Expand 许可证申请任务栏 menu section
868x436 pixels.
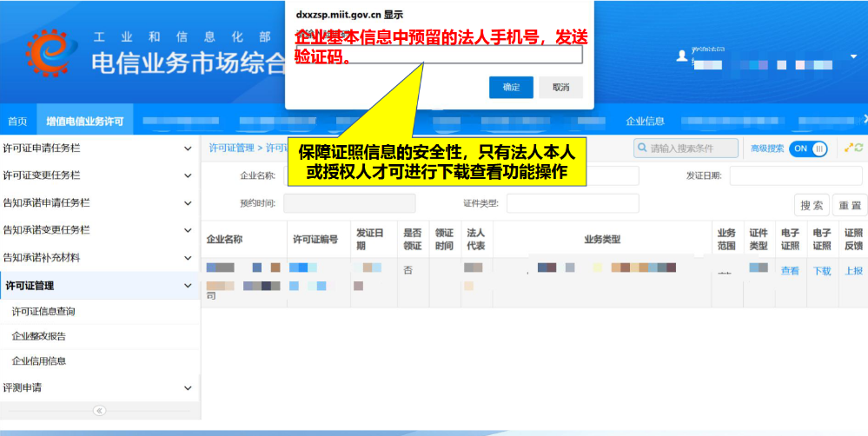188,149
